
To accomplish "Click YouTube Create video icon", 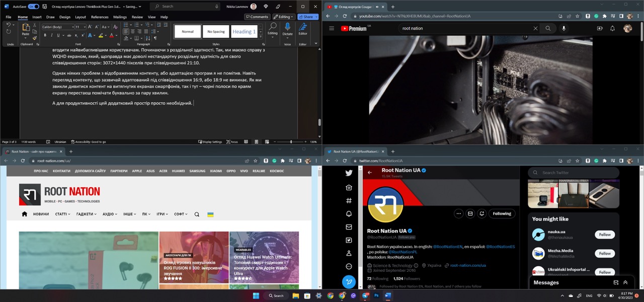I will [600, 29].
